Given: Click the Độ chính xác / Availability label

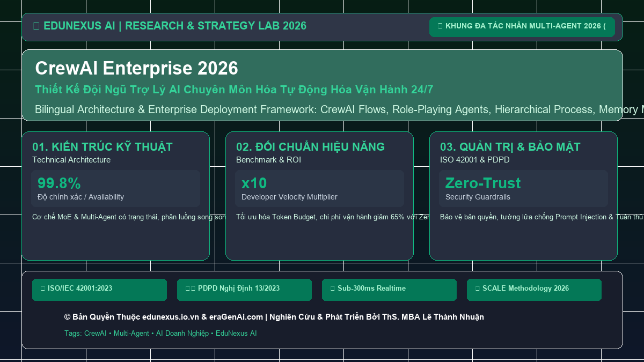Looking at the screenshot, I should click(x=80, y=197).
